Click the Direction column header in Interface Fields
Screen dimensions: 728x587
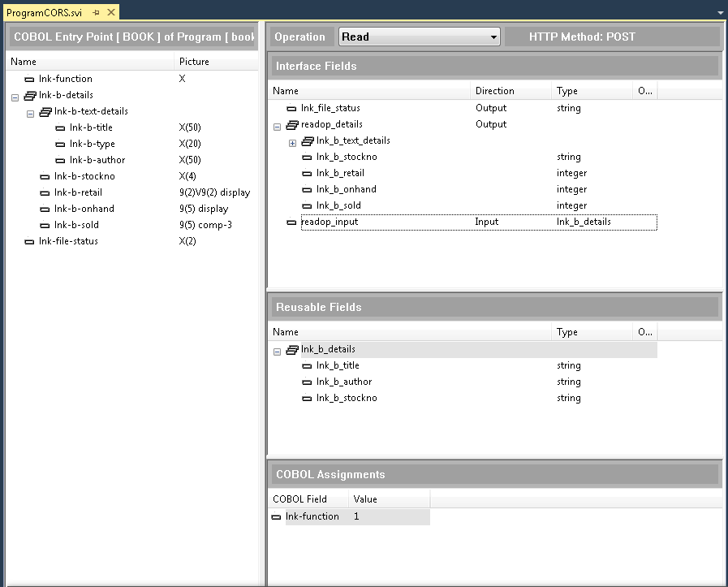click(495, 91)
